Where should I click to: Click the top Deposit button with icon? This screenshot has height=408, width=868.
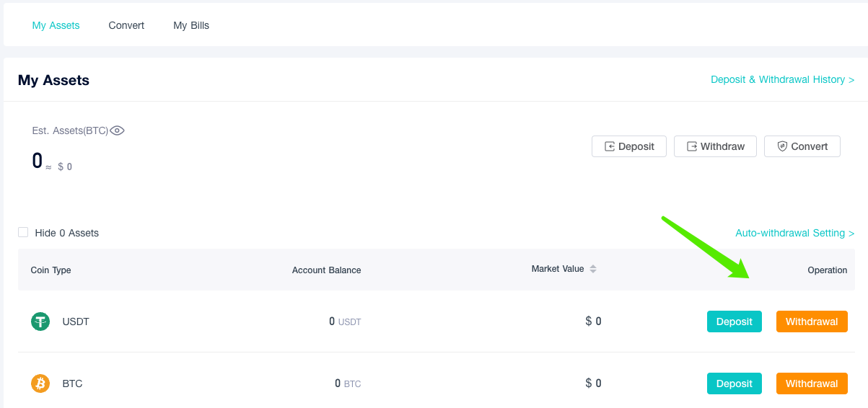pos(629,146)
